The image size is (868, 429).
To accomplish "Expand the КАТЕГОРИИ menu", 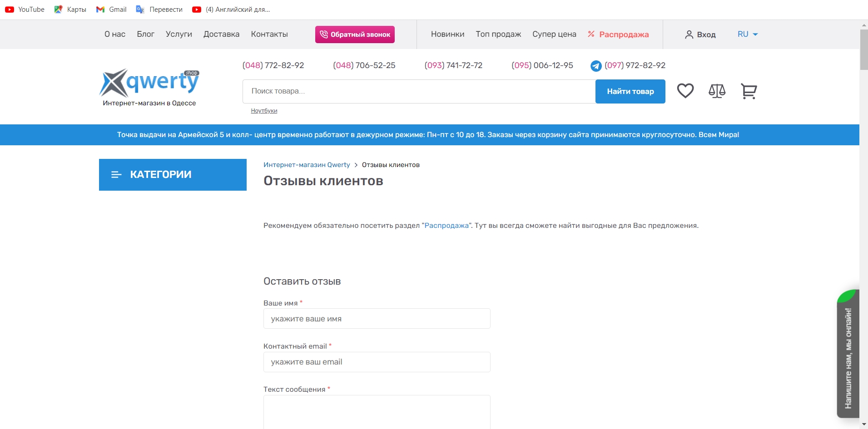I will click(173, 175).
